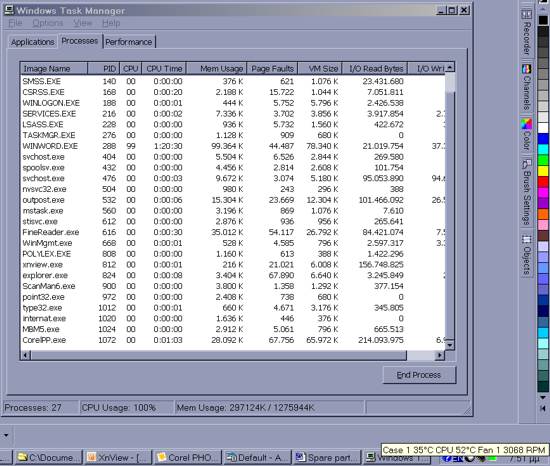Select the stisvc.exe process
The image size is (550, 466).
pyautogui.click(x=233, y=222)
